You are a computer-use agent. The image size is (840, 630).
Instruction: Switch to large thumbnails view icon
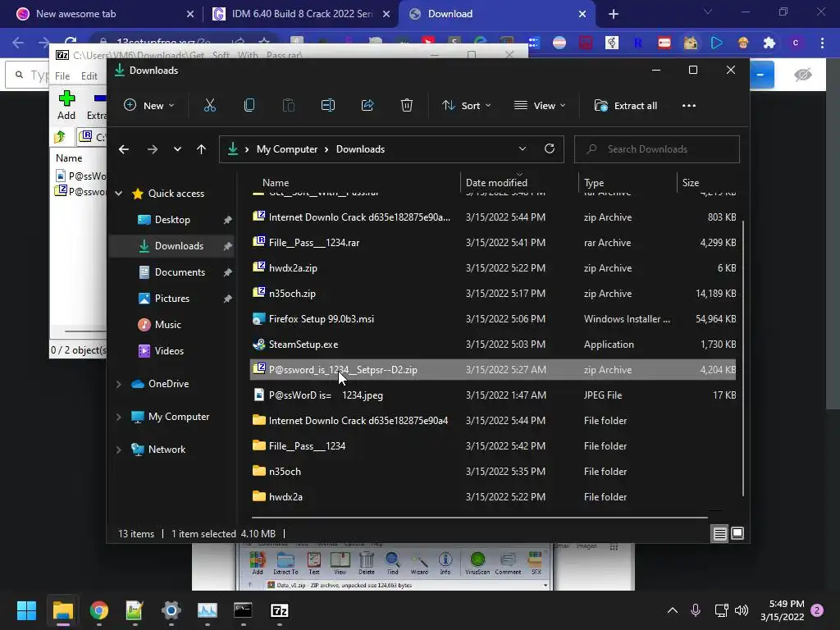pos(737,533)
